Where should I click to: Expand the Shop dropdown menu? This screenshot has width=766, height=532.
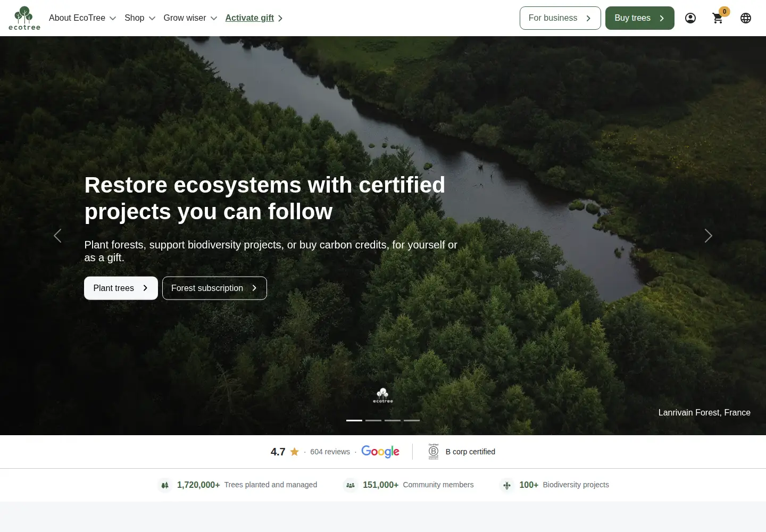[140, 18]
